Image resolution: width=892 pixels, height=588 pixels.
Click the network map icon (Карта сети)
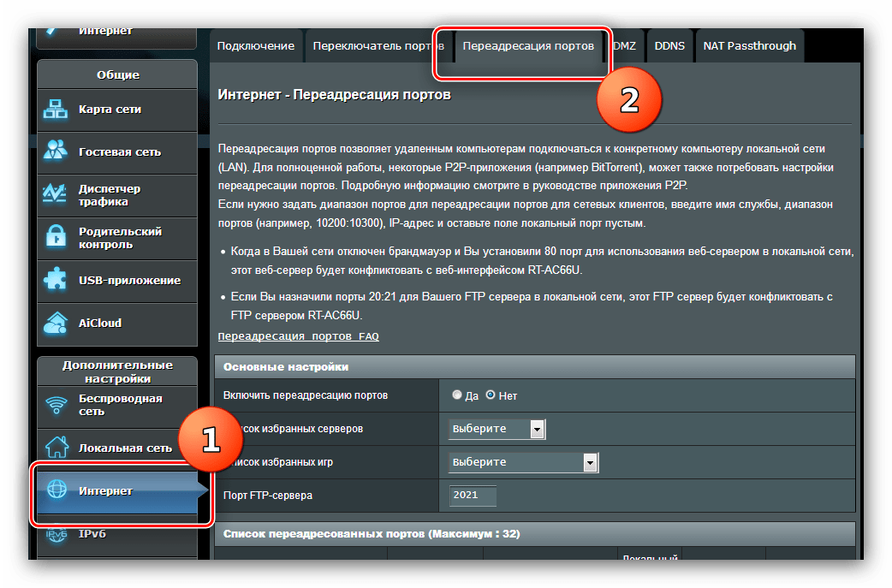point(56,110)
